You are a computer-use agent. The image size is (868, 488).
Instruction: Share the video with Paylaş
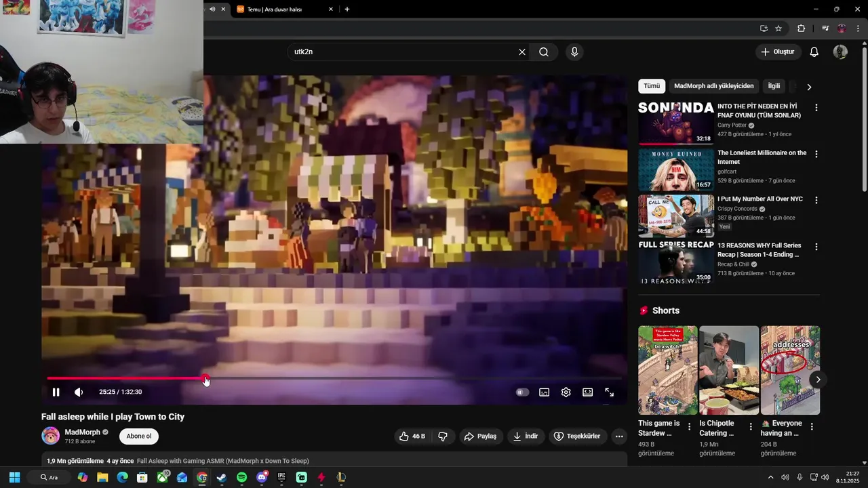click(480, 436)
